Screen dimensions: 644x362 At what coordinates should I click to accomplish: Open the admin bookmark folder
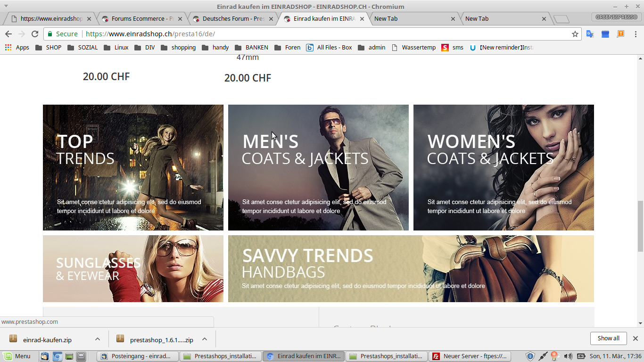point(372,47)
